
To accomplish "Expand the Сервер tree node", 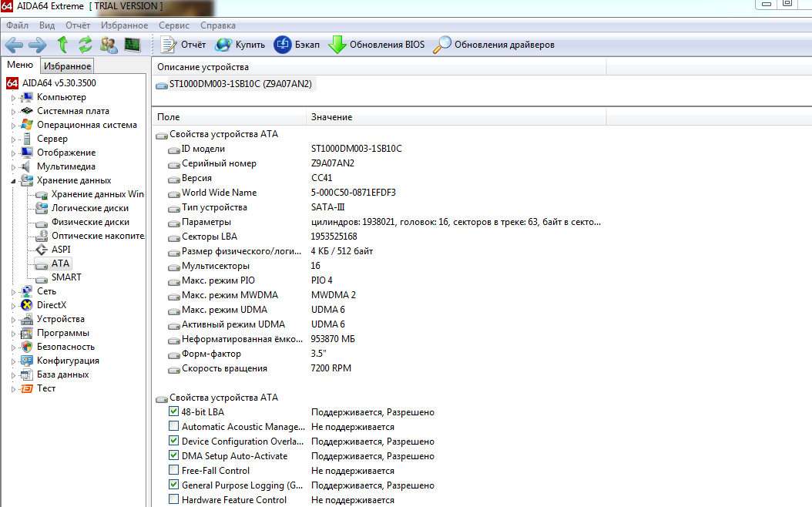I will pyautogui.click(x=13, y=139).
